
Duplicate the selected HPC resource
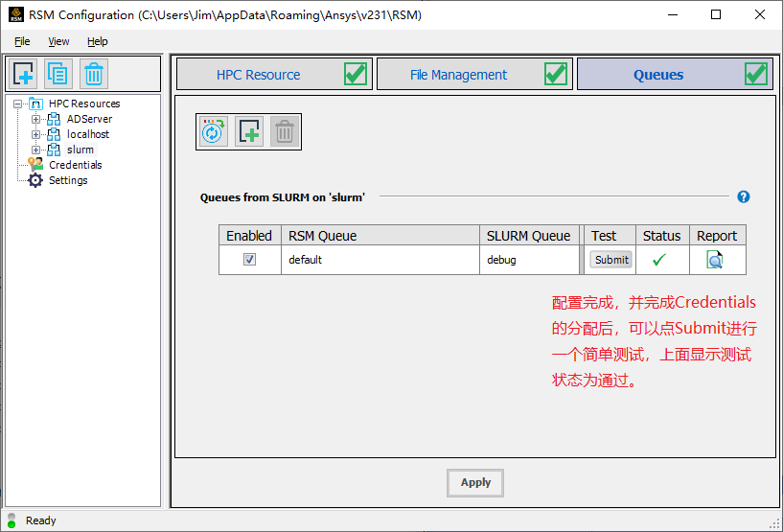58,74
